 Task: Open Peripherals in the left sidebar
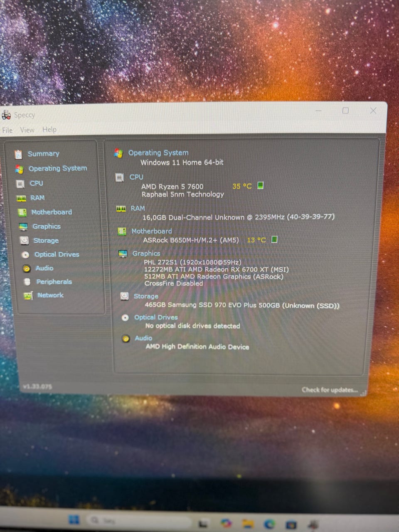pyautogui.click(x=54, y=282)
